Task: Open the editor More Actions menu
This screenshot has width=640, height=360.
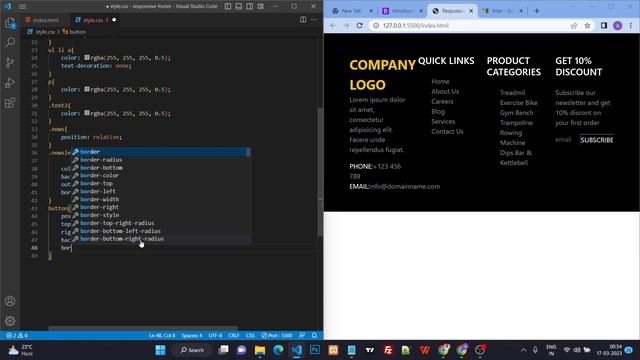Action: (x=313, y=20)
